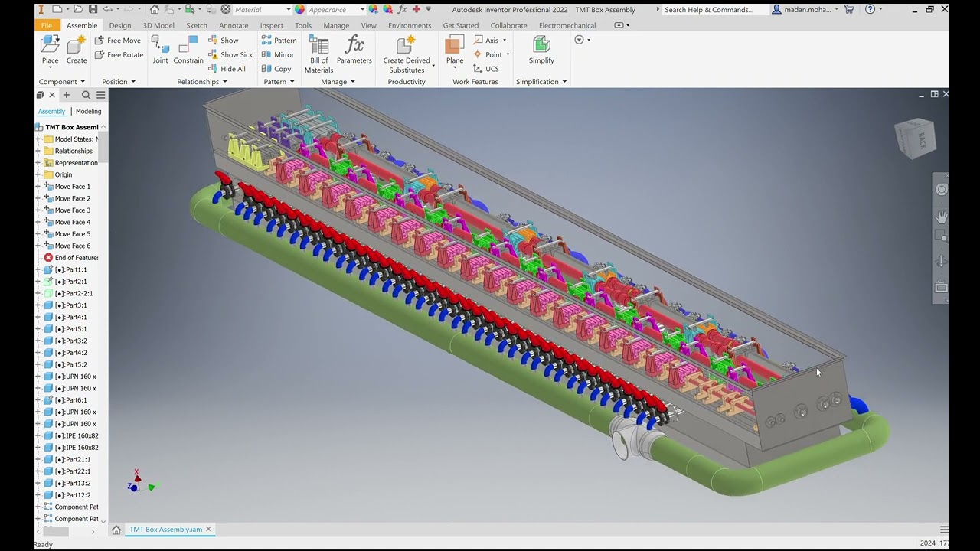The height and width of the screenshot is (551, 980).
Task: Click End of Features marker
Action: point(71,258)
